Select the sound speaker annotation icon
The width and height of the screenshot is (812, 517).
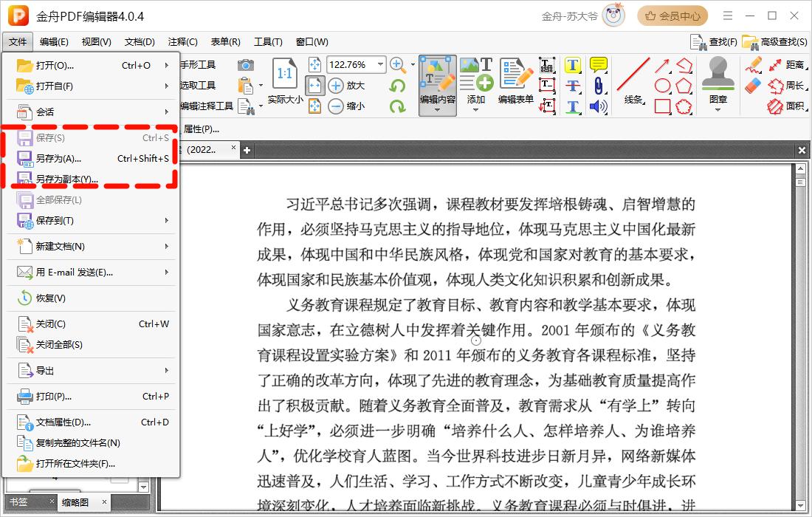[x=598, y=106]
